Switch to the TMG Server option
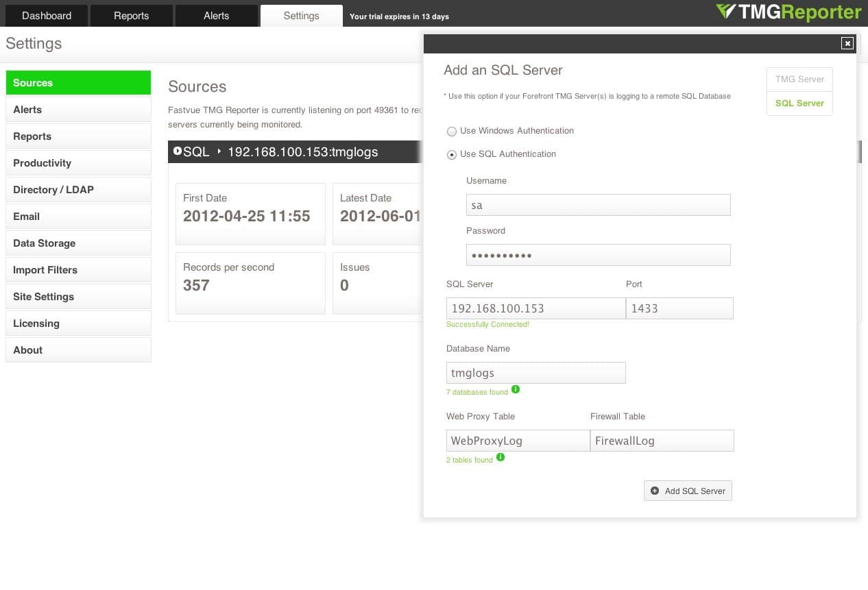 pos(799,79)
